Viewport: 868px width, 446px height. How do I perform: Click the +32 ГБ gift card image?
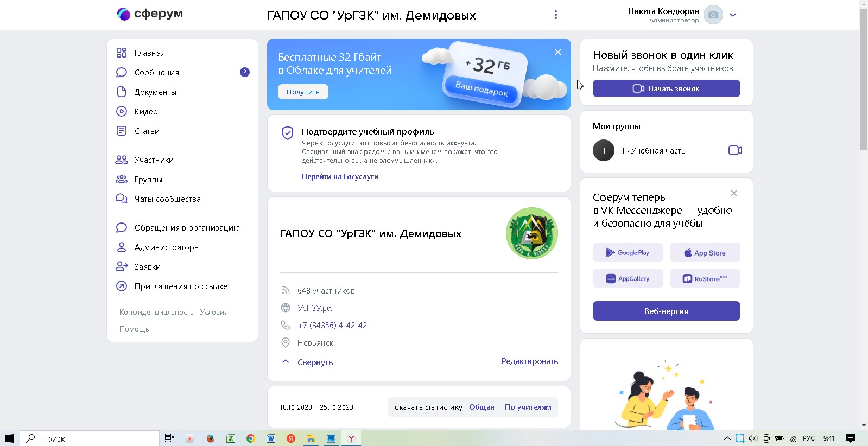[x=485, y=74]
